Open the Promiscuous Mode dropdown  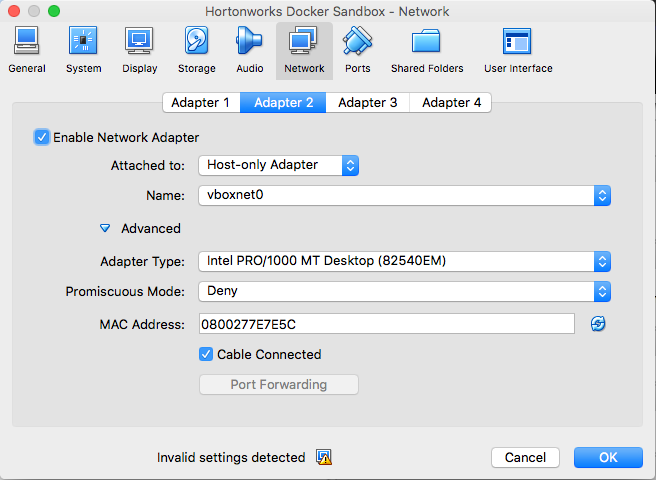click(x=405, y=292)
